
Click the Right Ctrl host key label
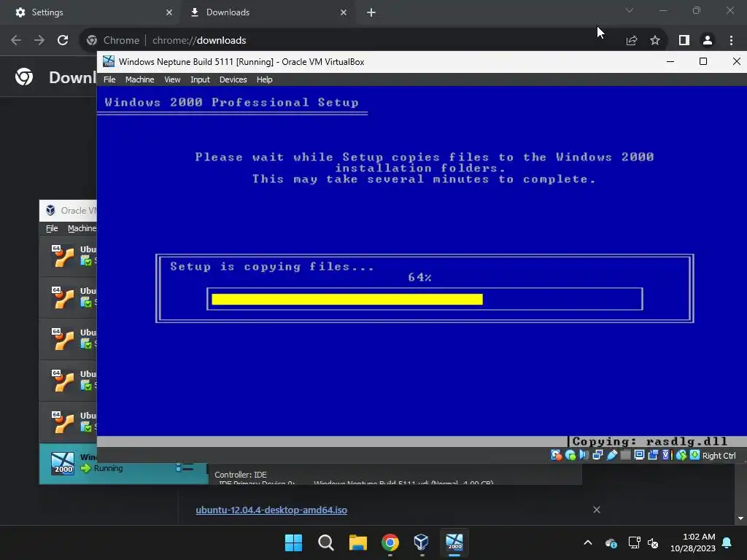coord(719,456)
